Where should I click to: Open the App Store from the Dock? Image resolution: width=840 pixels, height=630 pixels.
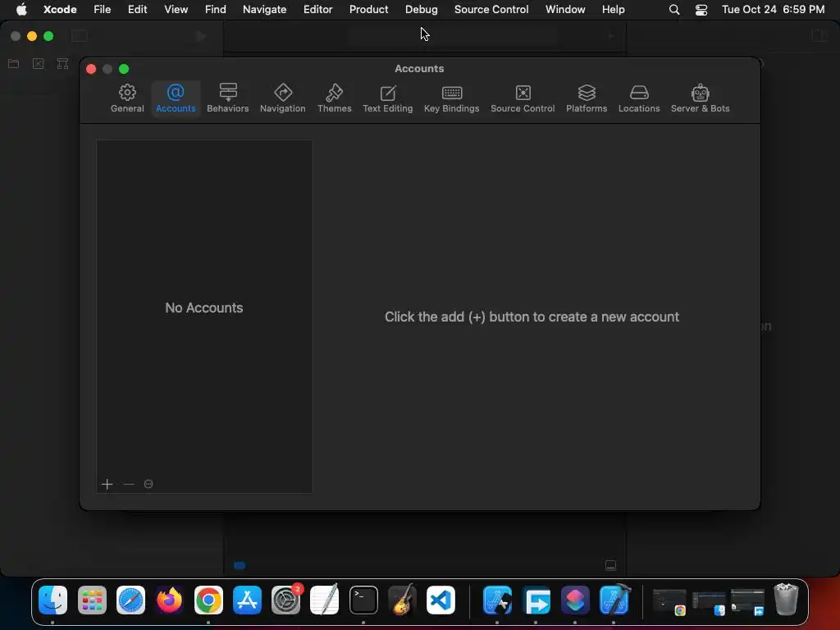(247, 600)
